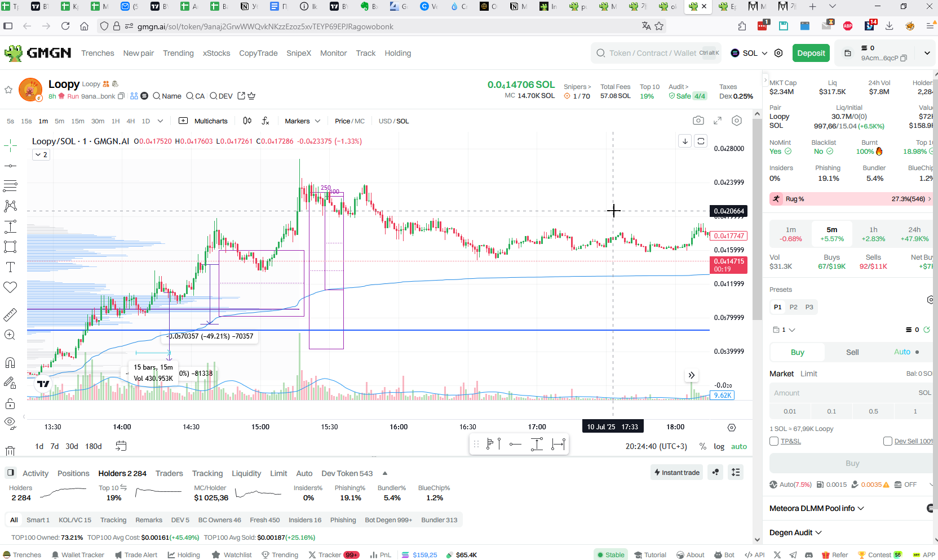Enable the TP&SL checkbox

click(774, 441)
